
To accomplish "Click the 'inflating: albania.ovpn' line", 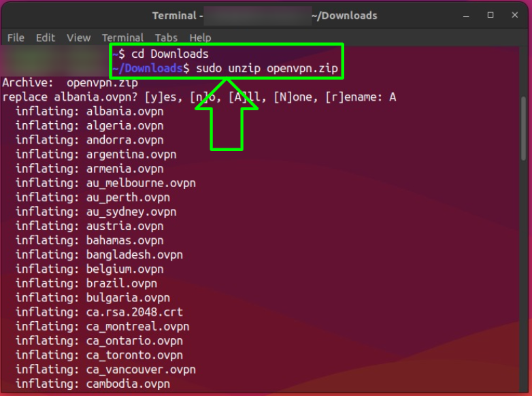I will click(90, 112).
